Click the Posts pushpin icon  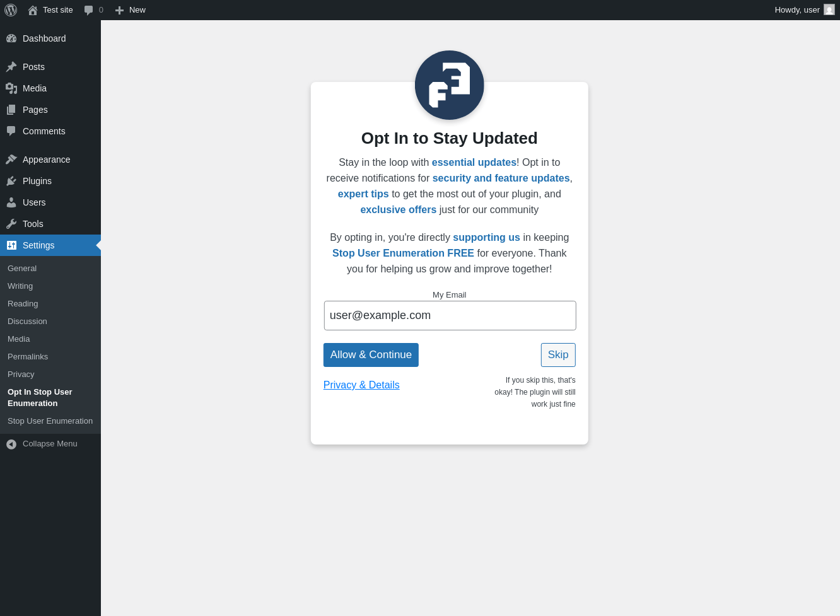(11, 67)
